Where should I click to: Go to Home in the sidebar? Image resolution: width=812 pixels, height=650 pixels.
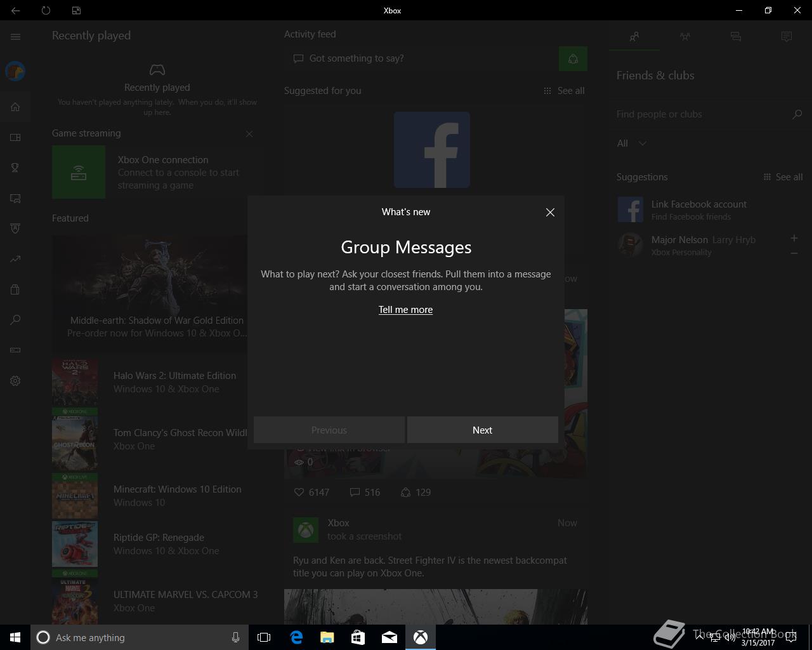(15, 107)
